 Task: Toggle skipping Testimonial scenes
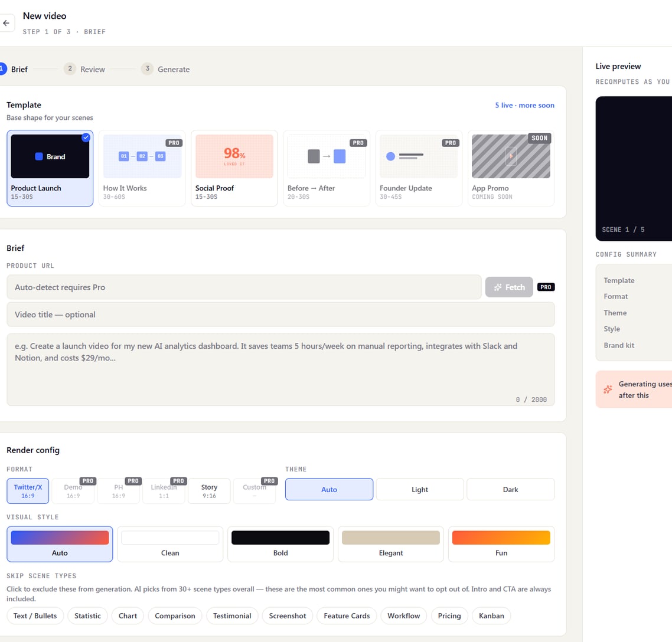232,615
